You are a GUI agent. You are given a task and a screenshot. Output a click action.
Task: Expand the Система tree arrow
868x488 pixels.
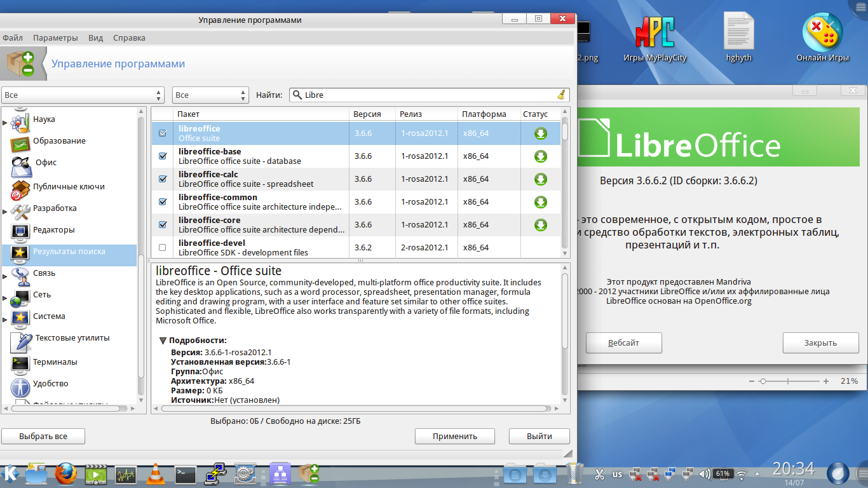(5, 320)
